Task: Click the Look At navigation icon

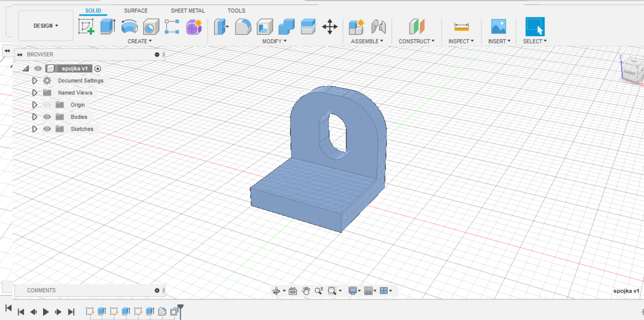Action: tap(293, 291)
